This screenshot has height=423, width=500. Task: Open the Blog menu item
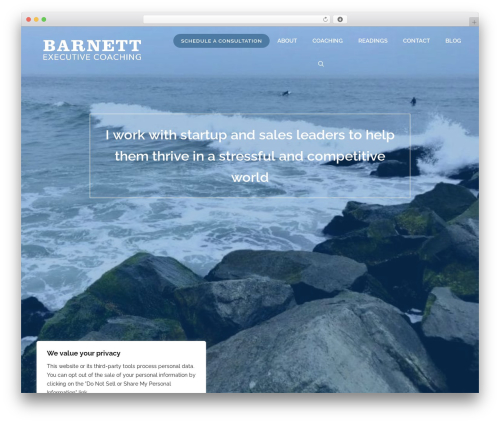click(x=453, y=41)
